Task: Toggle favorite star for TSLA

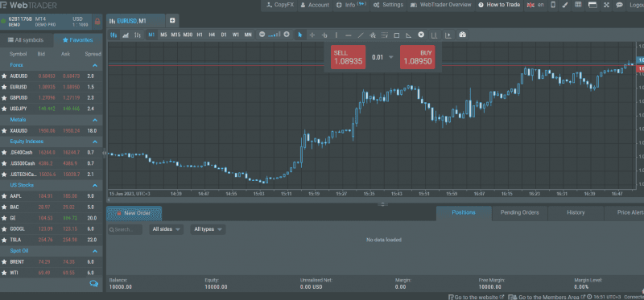Action: click(4, 240)
